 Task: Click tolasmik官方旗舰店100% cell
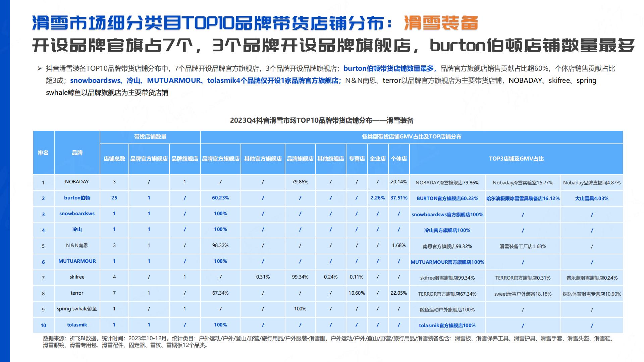(447, 325)
